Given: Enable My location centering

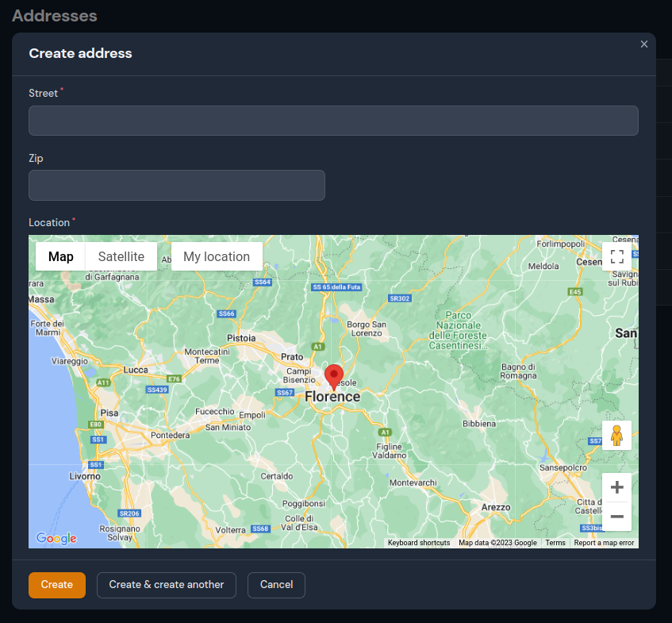Looking at the screenshot, I should click(216, 256).
